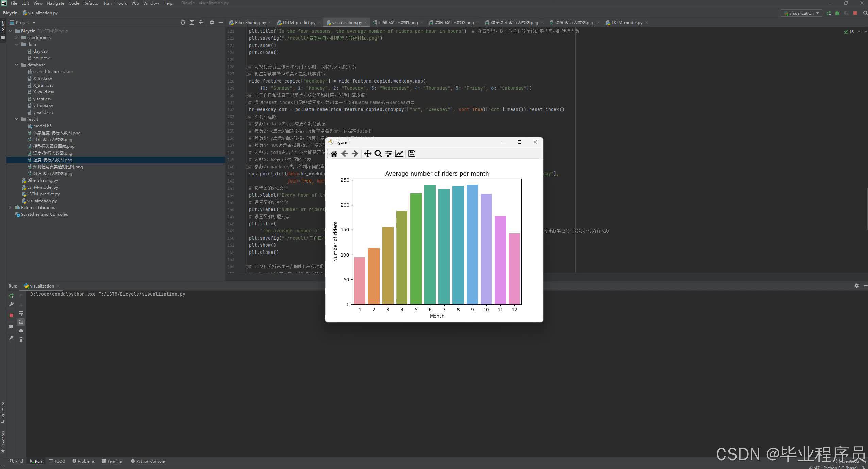868x469 pixels.
Task: Select hour.csv in the project tree
Action: click(41, 58)
